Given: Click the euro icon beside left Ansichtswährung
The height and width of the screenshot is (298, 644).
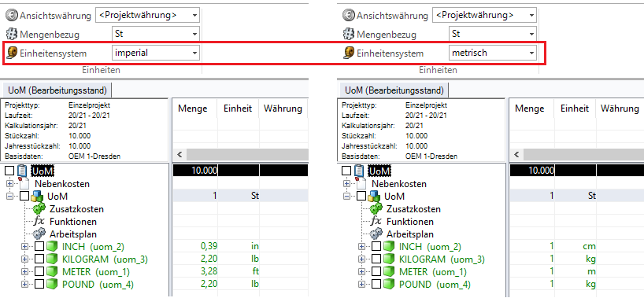Looking at the screenshot, I should [12, 16].
